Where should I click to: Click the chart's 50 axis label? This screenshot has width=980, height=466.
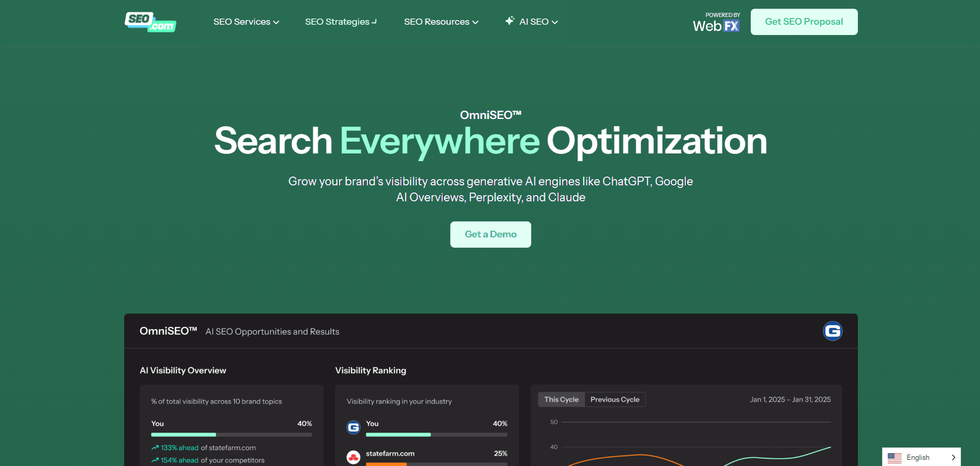pos(554,422)
